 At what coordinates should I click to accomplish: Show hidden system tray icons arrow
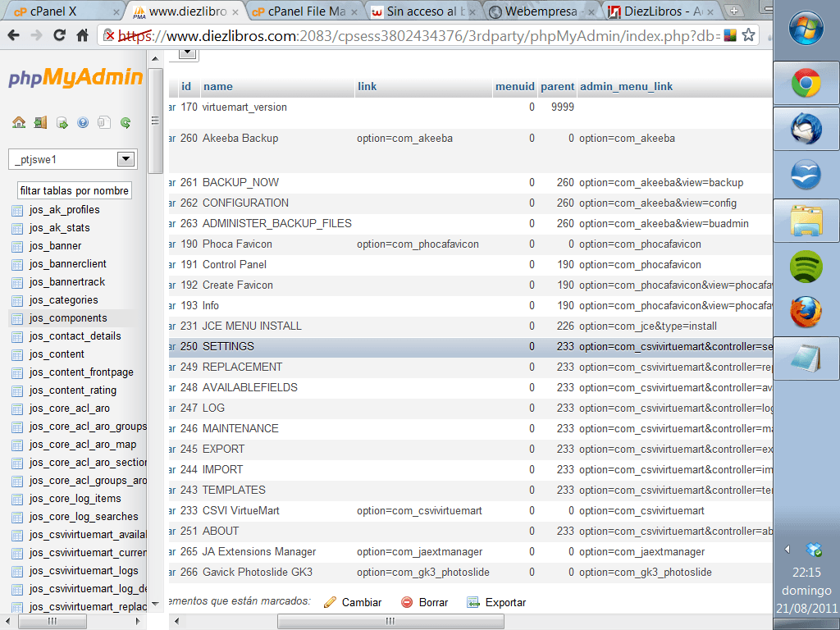[787, 549]
